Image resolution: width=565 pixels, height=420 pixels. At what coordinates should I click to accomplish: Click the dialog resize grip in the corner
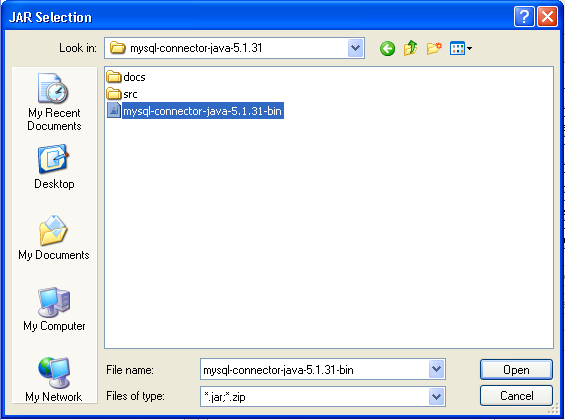click(553, 409)
